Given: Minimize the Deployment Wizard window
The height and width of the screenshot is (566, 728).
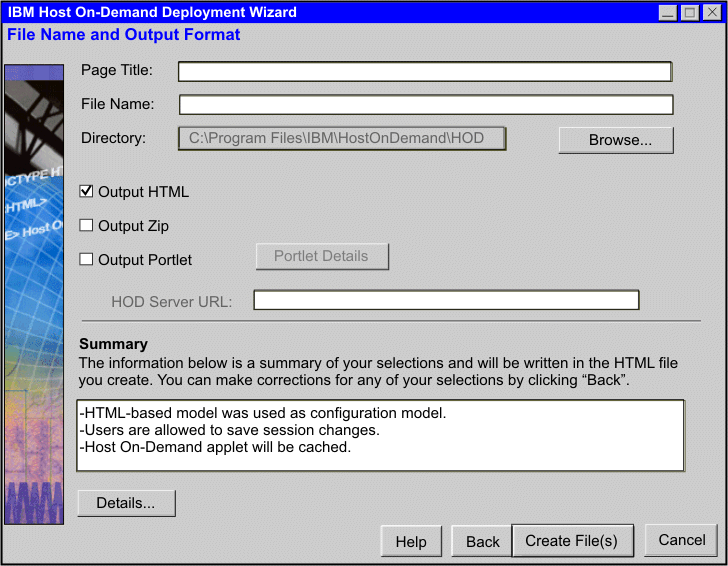Looking at the screenshot, I should point(668,12).
